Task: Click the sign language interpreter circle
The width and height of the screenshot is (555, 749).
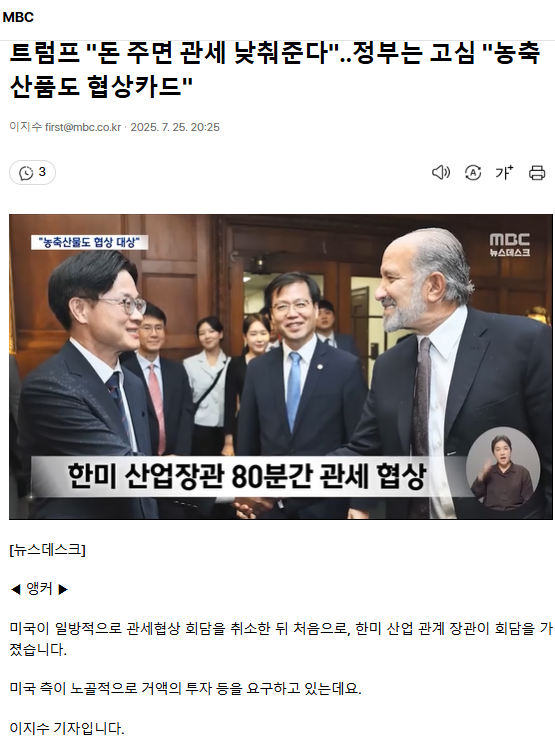Action: [x=503, y=468]
